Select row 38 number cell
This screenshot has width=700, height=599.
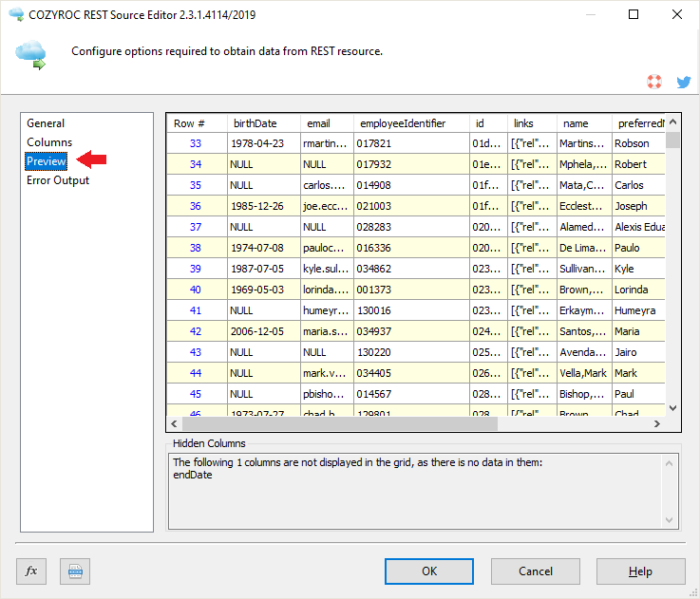[196, 248]
